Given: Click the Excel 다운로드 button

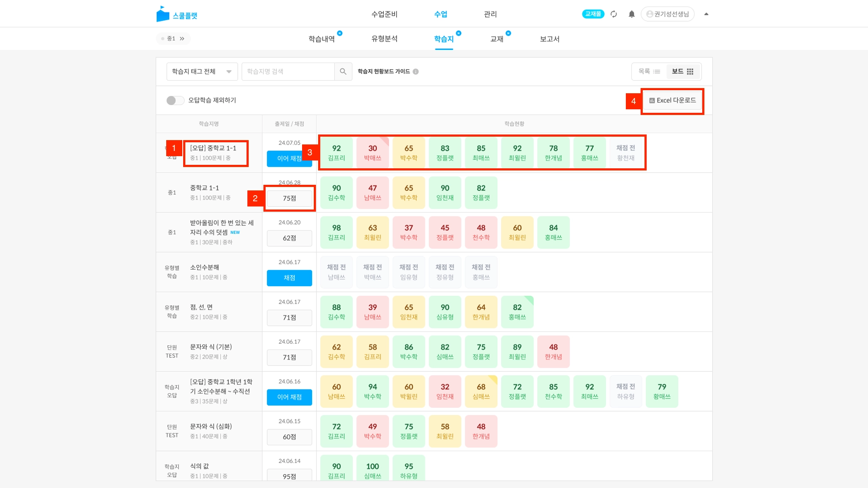Looking at the screenshot, I should click(672, 101).
